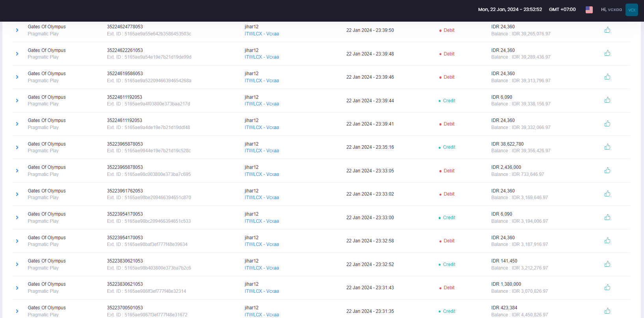Open ITWLCX - Vcxaa link in 23:32:52 row
Viewport: 644px width, 318px height.
[x=262, y=268]
